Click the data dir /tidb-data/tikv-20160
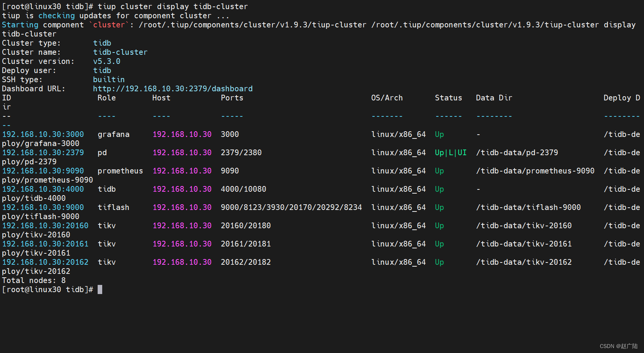The width and height of the screenshot is (644, 353). coord(524,226)
